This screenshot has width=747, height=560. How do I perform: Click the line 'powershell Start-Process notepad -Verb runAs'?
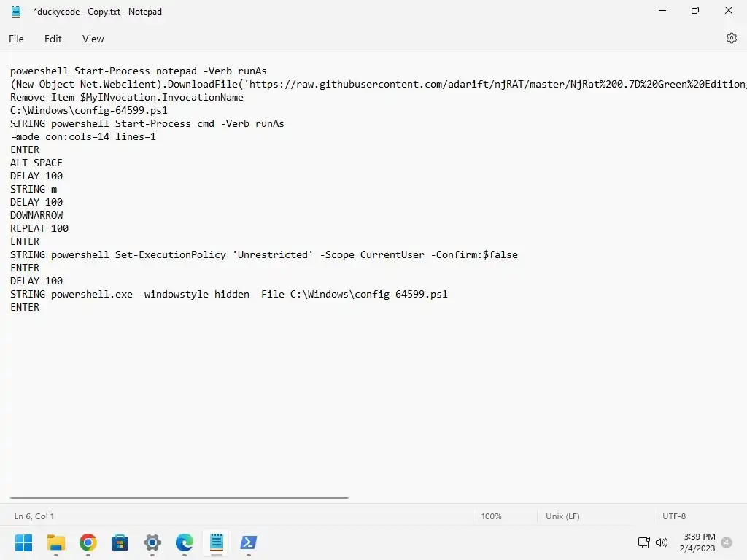coord(138,71)
